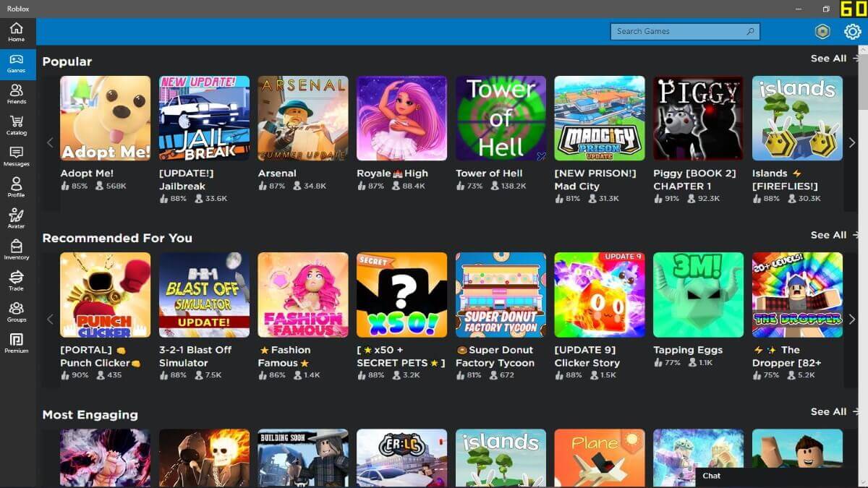Open the ER:LC thumbnail in Most Engaging

coord(402,458)
